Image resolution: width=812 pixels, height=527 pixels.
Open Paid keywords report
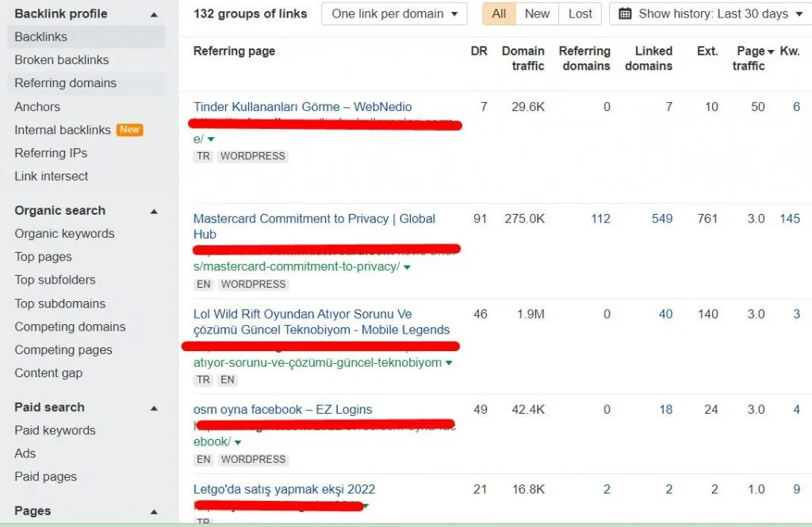point(55,430)
